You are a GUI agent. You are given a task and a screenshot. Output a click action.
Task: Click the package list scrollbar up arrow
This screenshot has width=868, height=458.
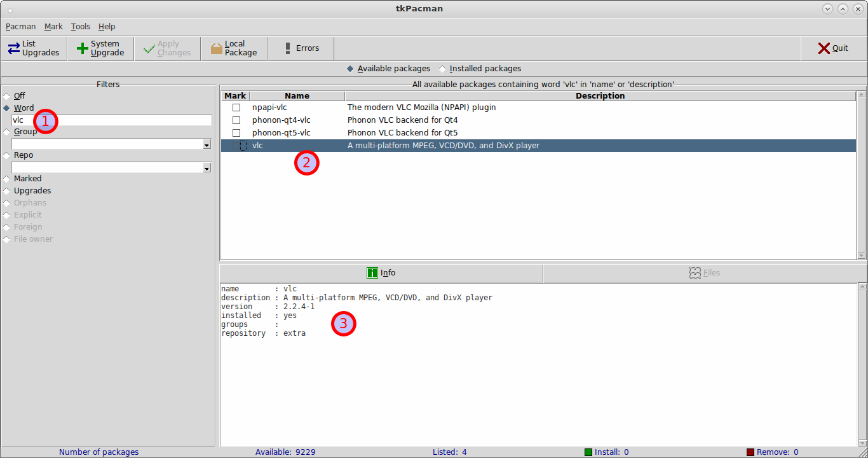click(862, 95)
